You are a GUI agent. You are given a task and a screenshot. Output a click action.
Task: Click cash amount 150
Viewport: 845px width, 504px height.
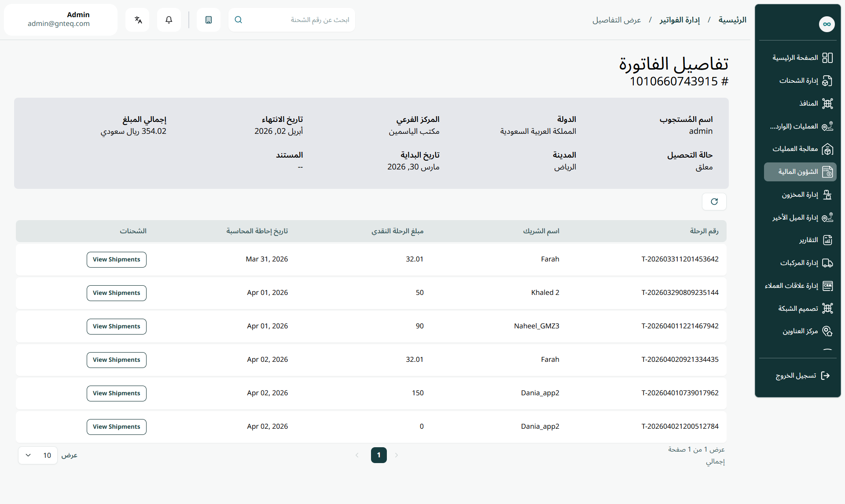tap(418, 393)
